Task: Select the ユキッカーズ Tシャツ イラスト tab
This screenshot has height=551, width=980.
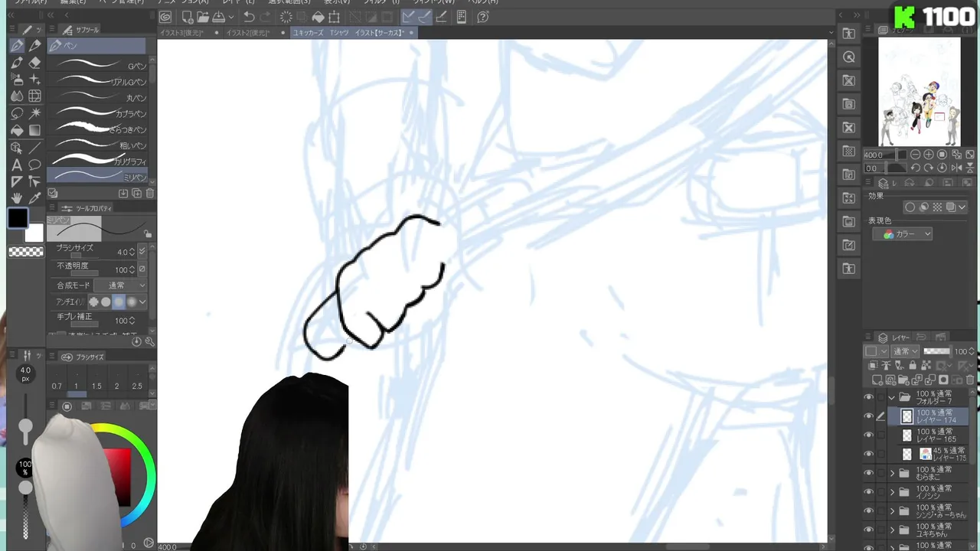Action: [x=353, y=33]
